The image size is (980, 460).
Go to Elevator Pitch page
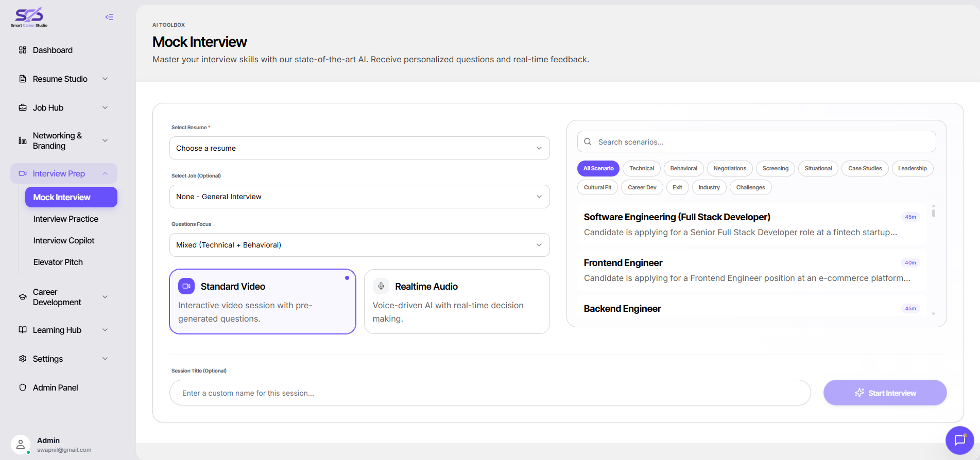[58, 262]
